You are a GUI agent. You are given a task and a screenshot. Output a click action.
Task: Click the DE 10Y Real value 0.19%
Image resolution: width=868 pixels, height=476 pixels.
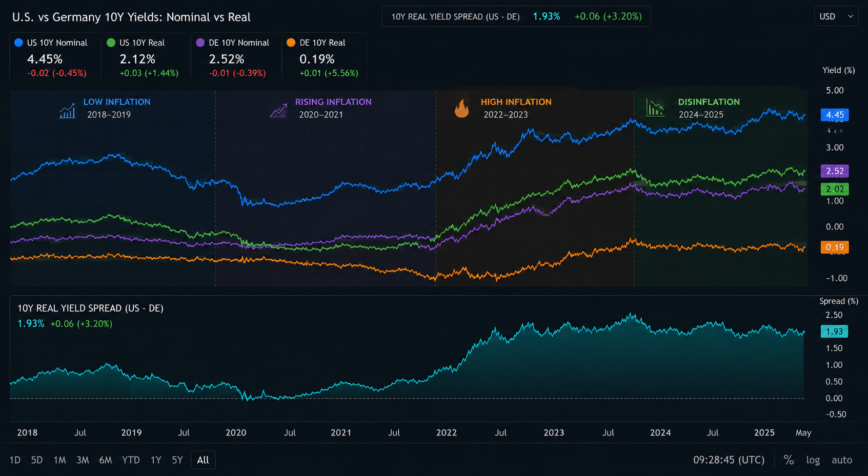pos(317,59)
